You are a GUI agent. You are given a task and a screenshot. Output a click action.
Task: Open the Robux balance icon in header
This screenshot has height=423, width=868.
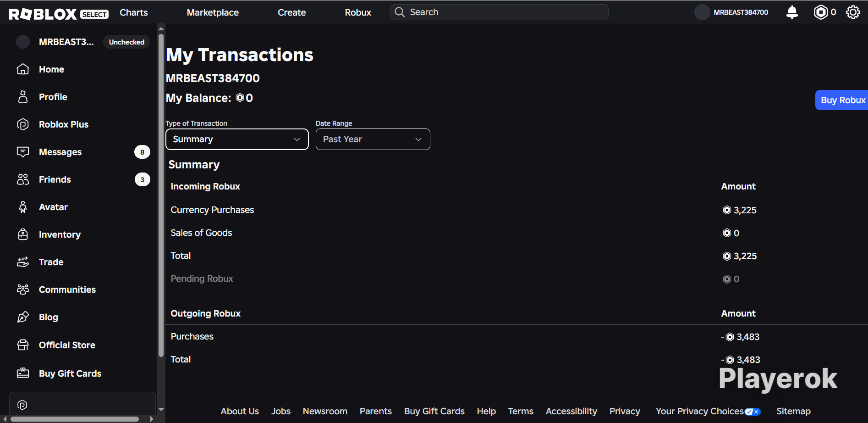click(821, 12)
